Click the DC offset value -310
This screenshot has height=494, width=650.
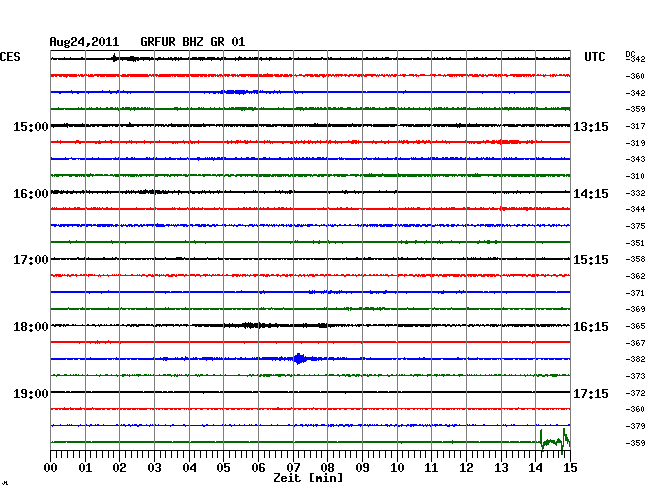click(x=635, y=176)
